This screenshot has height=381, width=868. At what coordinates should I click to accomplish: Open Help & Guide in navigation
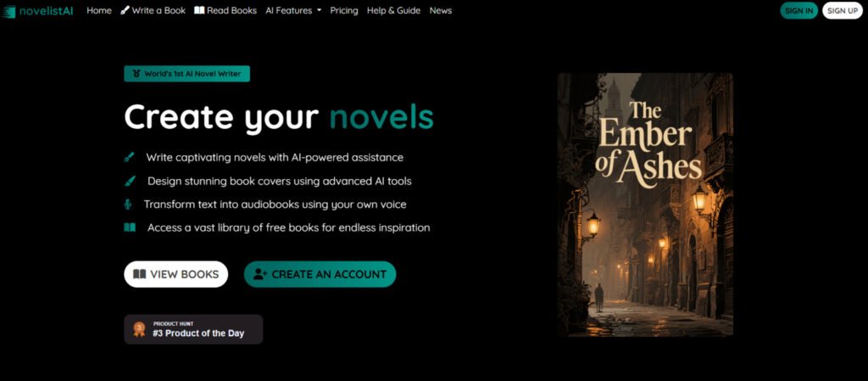(393, 10)
